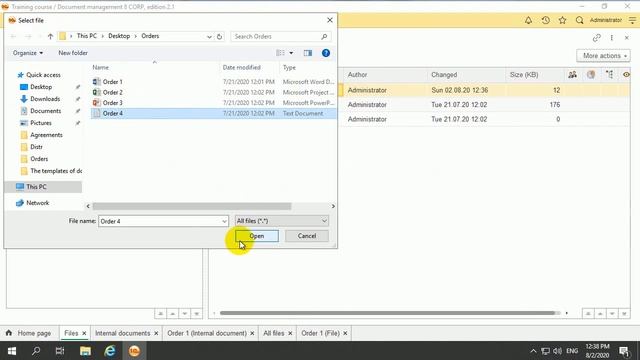Click the Open button
Image resolution: width=640 pixels, height=360 pixels.
coord(257,236)
